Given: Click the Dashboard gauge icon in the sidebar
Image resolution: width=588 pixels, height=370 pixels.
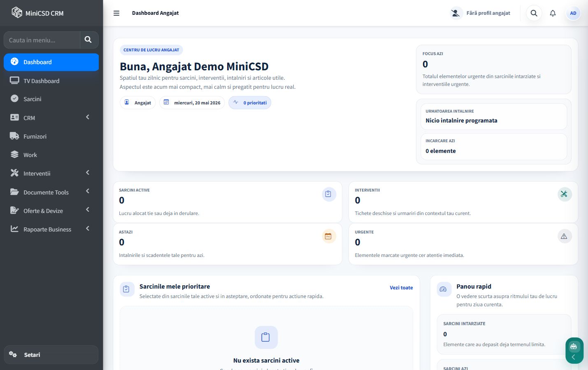Looking at the screenshot, I should pyautogui.click(x=14, y=62).
